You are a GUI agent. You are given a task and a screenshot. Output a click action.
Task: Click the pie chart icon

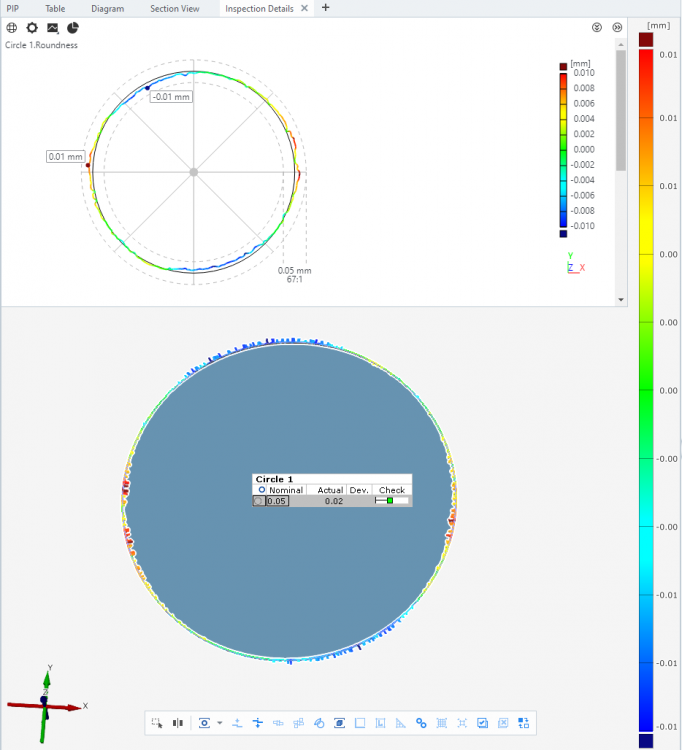click(73, 28)
